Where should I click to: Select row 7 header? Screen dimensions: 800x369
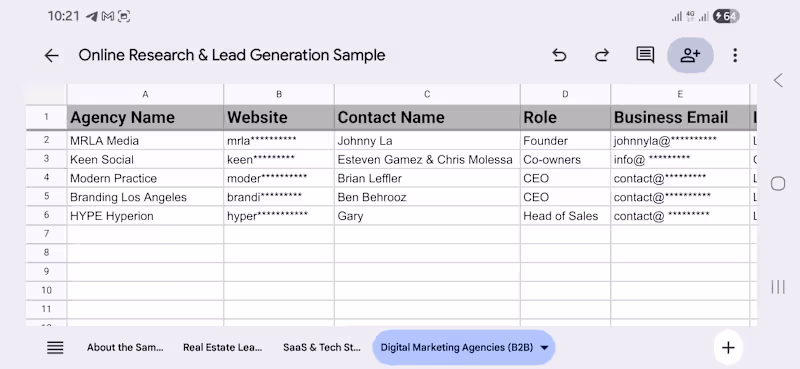click(46, 234)
